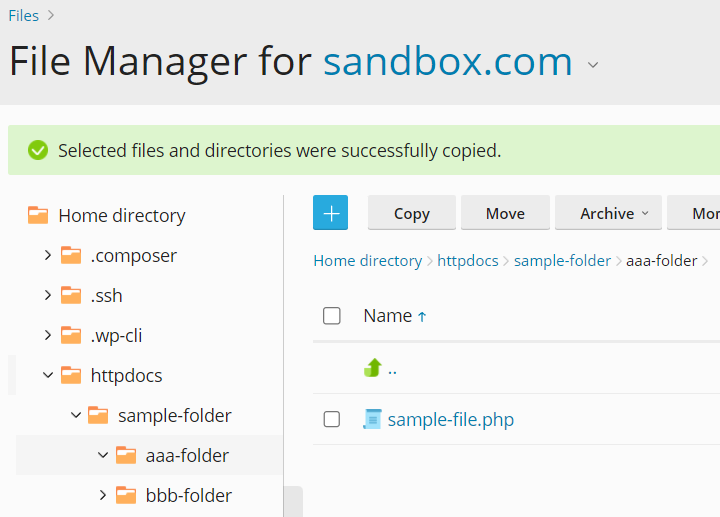Click the Copy button
The width and height of the screenshot is (720, 517).
pyautogui.click(x=411, y=213)
